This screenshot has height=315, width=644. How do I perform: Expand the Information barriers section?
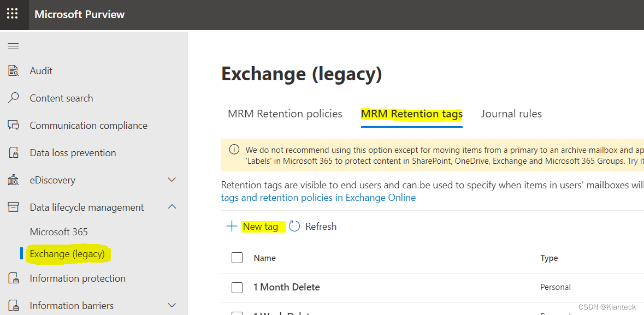pyautogui.click(x=172, y=305)
